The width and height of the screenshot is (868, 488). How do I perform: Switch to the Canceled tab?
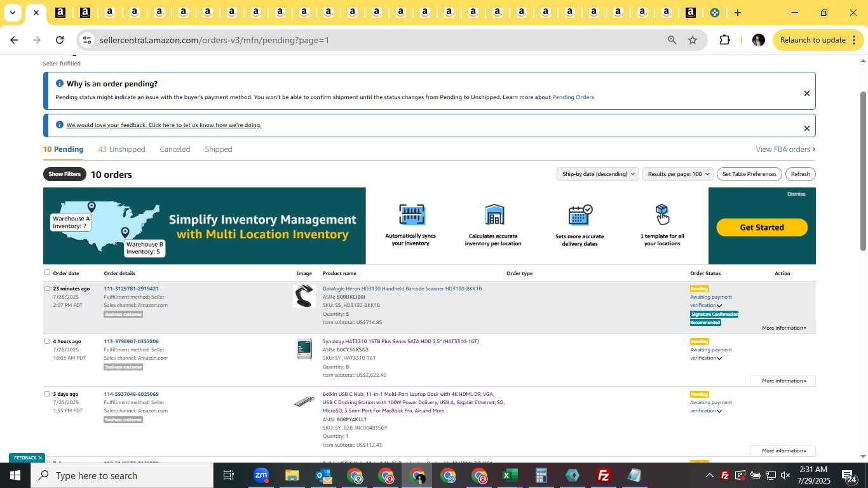click(x=175, y=149)
